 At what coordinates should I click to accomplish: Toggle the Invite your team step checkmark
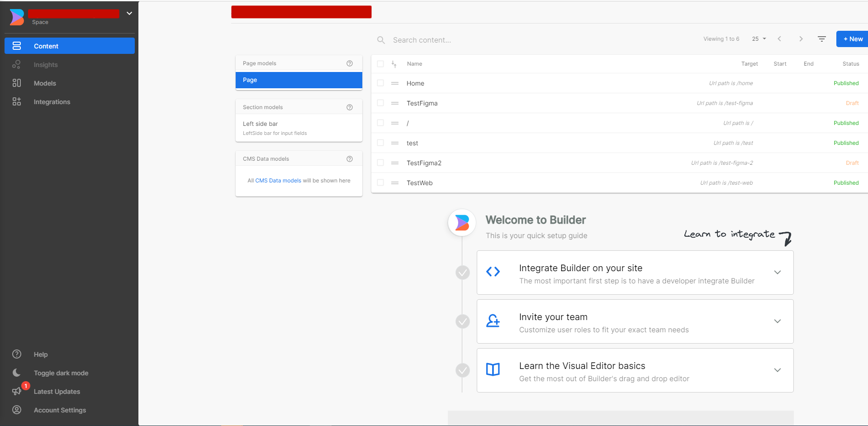pos(462,321)
